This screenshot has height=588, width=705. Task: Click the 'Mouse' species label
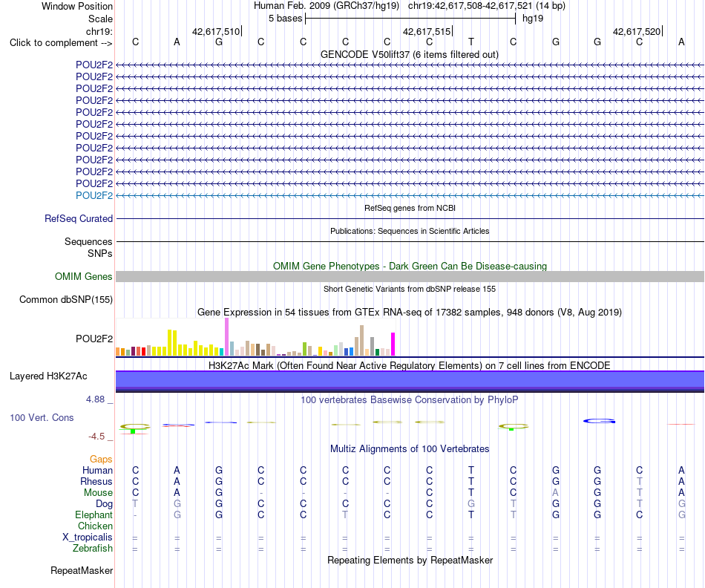click(x=98, y=493)
